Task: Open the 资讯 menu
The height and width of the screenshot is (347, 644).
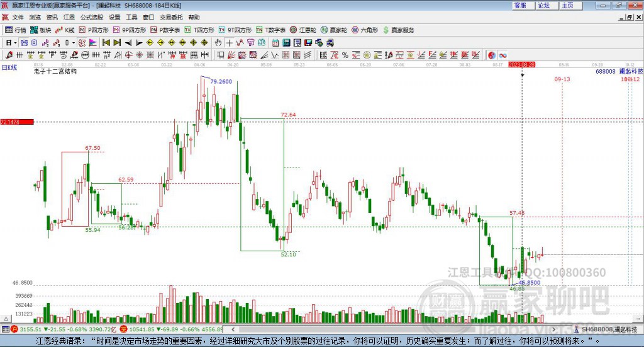Action: (x=52, y=17)
